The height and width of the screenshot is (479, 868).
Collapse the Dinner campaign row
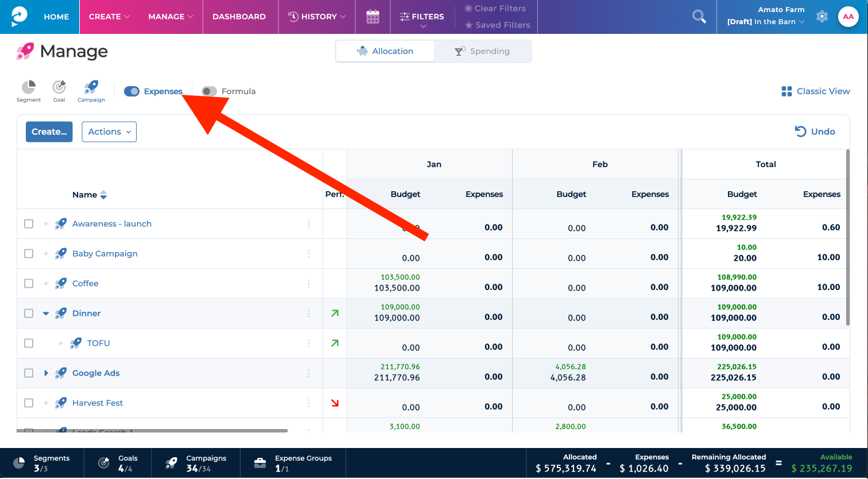click(x=46, y=314)
